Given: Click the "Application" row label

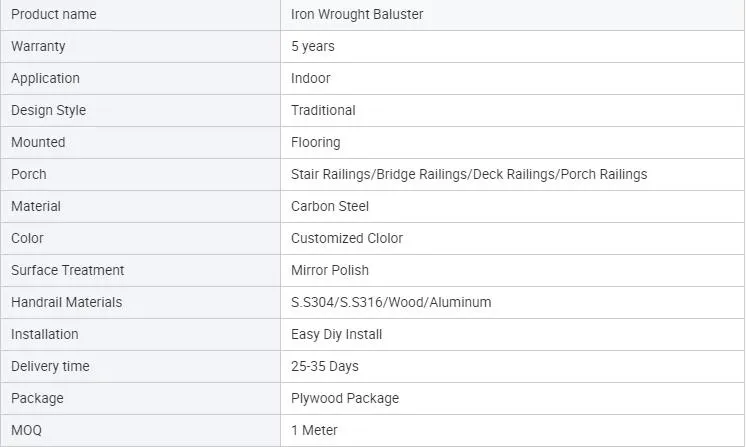Looking at the screenshot, I should point(45,78).
